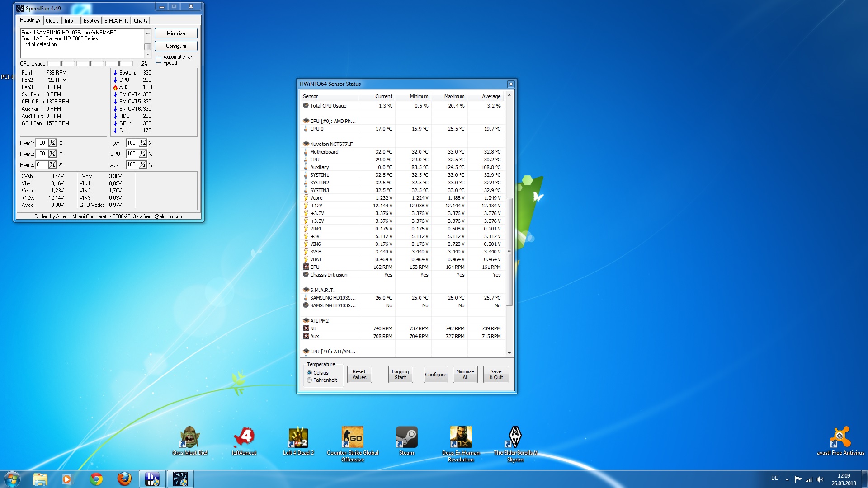Screen dimensions: 868x488
Task: Click the Chassis Intrusion sensor icon
Action: [306, 274]
